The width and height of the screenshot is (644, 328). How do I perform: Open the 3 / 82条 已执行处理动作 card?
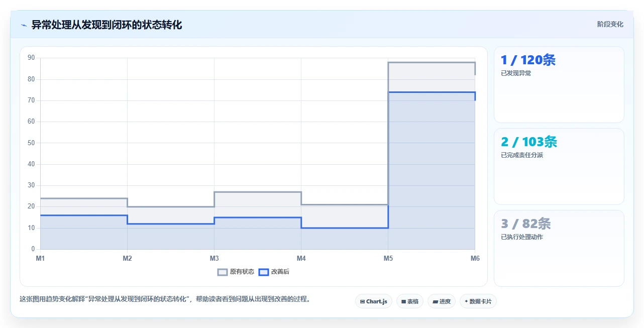pos(559,248)
